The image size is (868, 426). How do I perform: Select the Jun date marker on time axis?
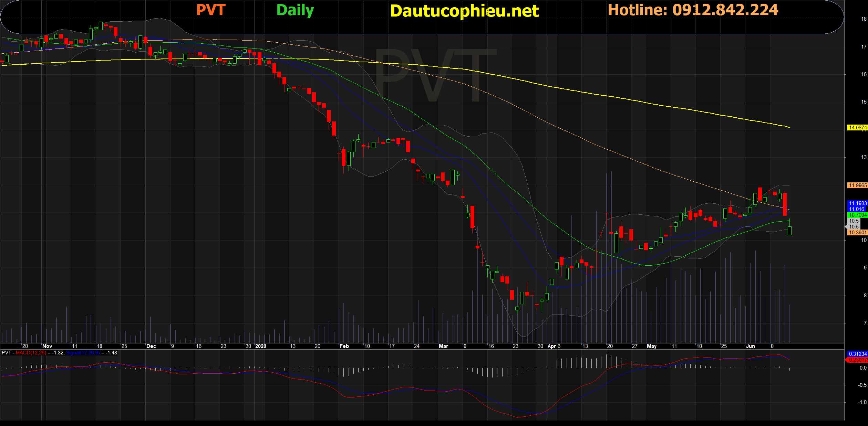pyautogui.click(x=750, y=346)
